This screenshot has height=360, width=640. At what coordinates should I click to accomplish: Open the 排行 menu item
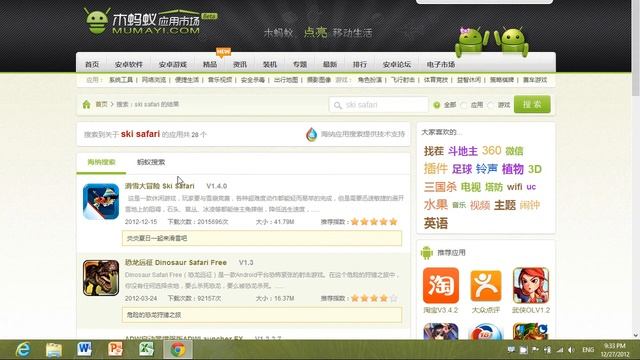pyautogui.click(x=360, y=64)
